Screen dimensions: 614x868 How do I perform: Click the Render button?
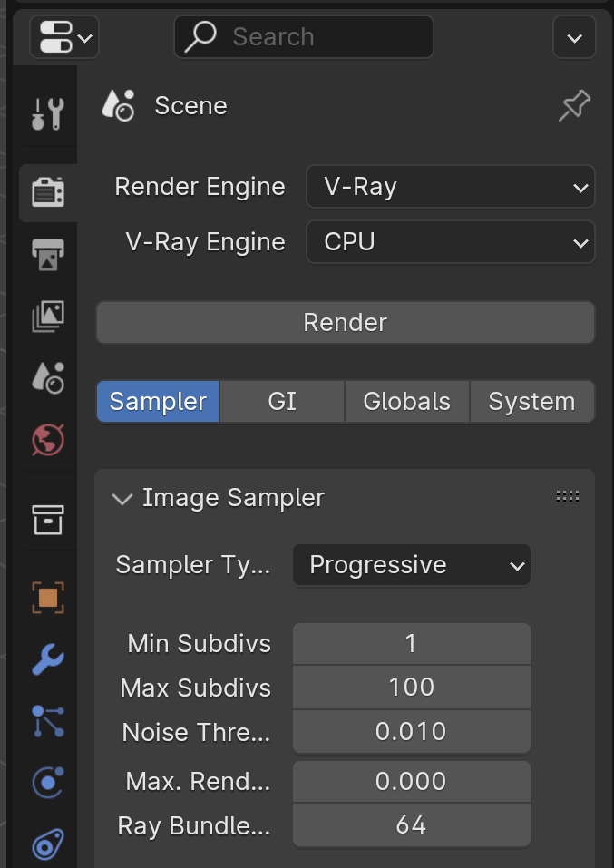346,323
